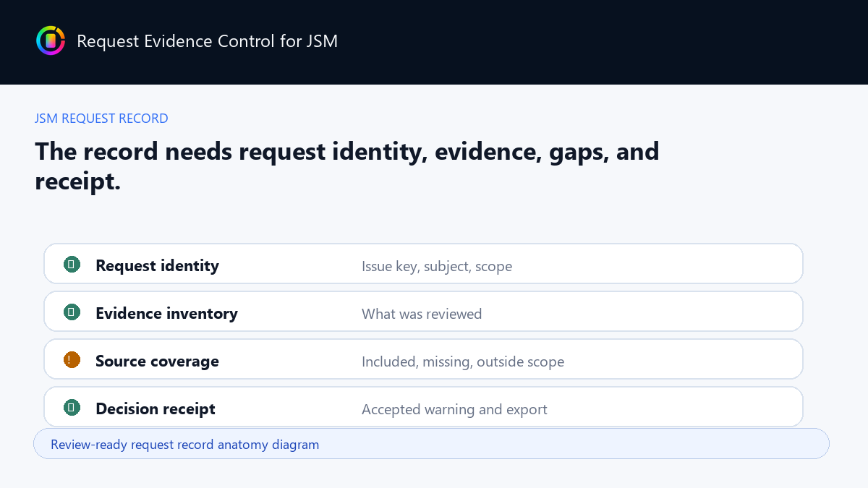Select the 'Evidence inventory' label
The width and height of the screenshot is (868, 488).
click(166, 313)
